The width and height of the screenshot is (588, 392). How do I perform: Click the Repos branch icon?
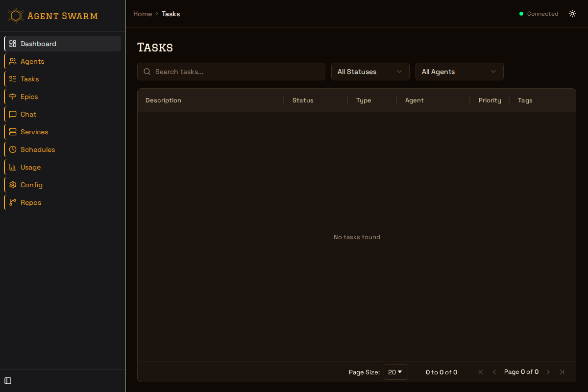(12, 202)
